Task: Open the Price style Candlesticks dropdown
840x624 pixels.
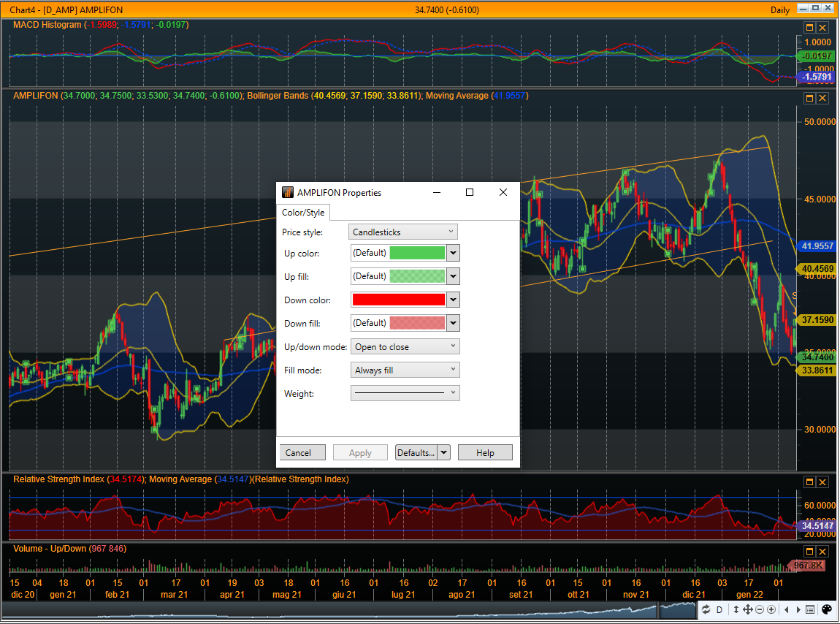Action: [403, 232]
